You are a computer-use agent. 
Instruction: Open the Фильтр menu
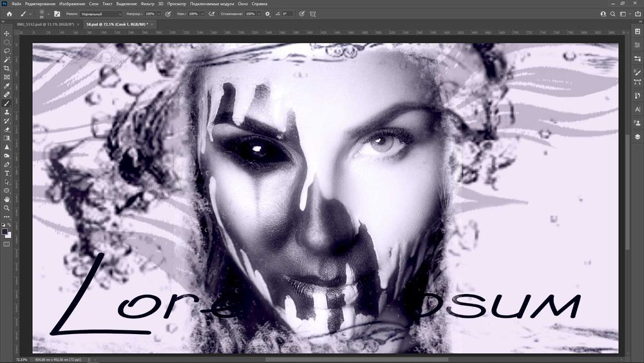(147, 4)
